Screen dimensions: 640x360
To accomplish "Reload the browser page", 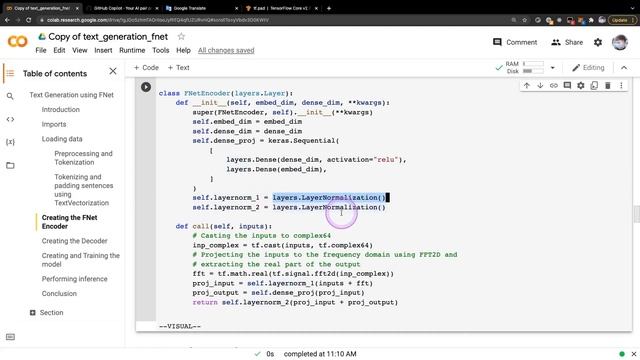I will [29, 20].
